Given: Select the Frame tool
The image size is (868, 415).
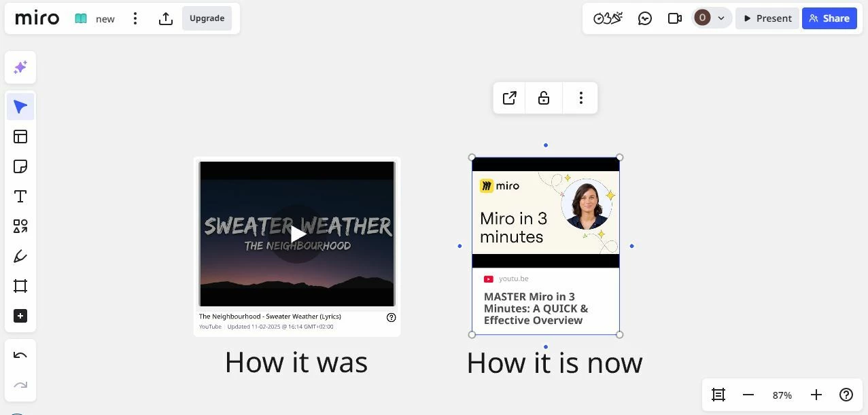Looking at the screenshot, I should point(20,286).
